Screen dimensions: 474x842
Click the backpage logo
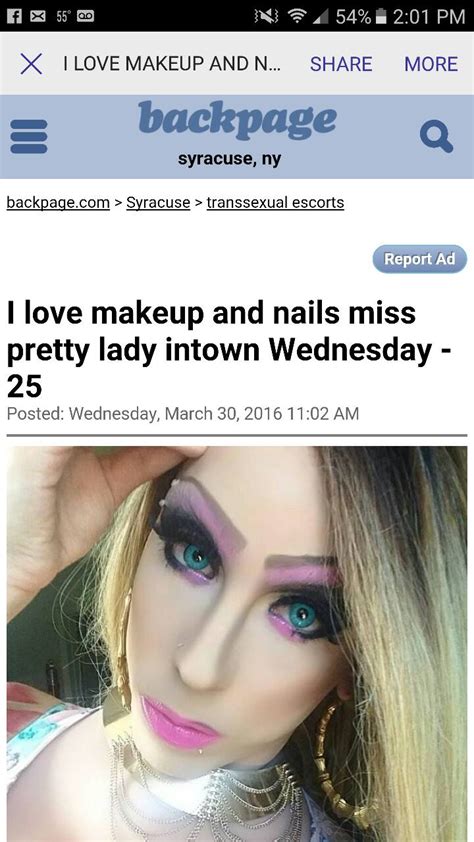237,120
